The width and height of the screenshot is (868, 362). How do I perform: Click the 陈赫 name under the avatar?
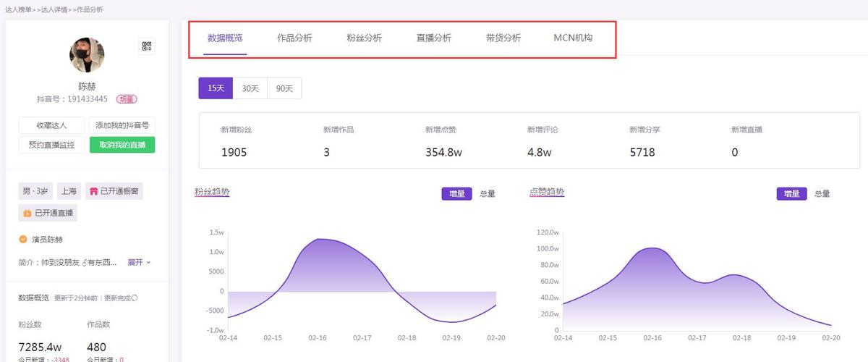pos(87,86)
